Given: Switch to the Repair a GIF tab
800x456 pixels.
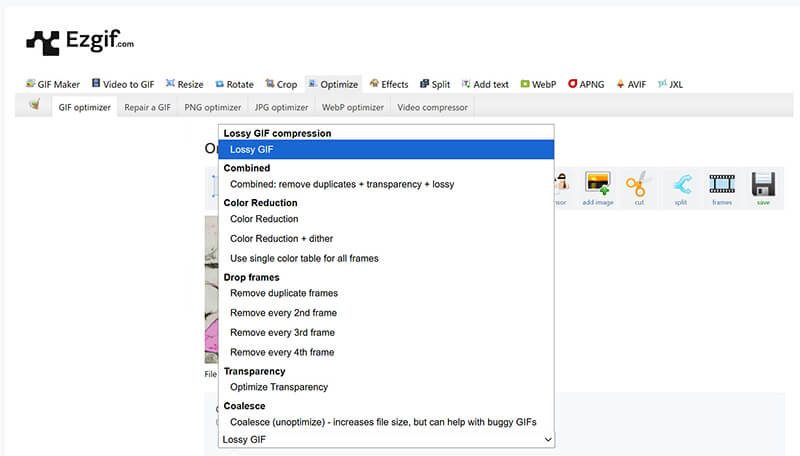Looking at the screenshot, I should [147, 107].
